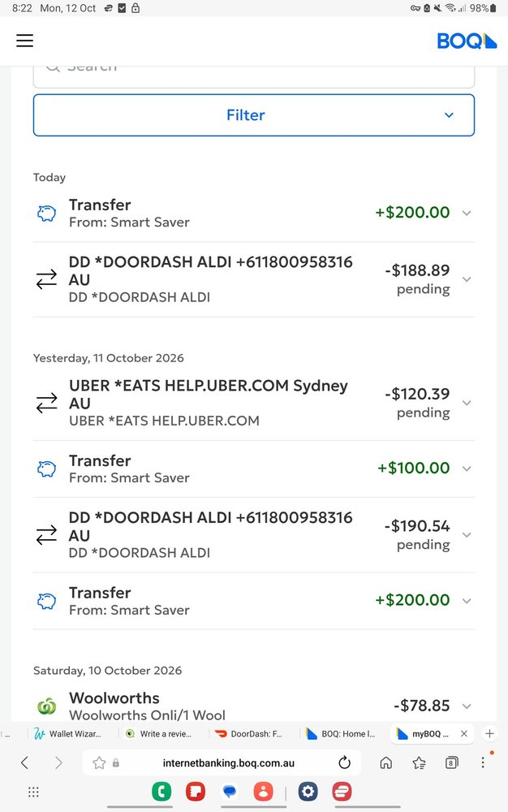This screenshot has width=508, height=812.
Task: Open browser three-dot more menu
Action: pyautogui.click(x=483, y=762)
